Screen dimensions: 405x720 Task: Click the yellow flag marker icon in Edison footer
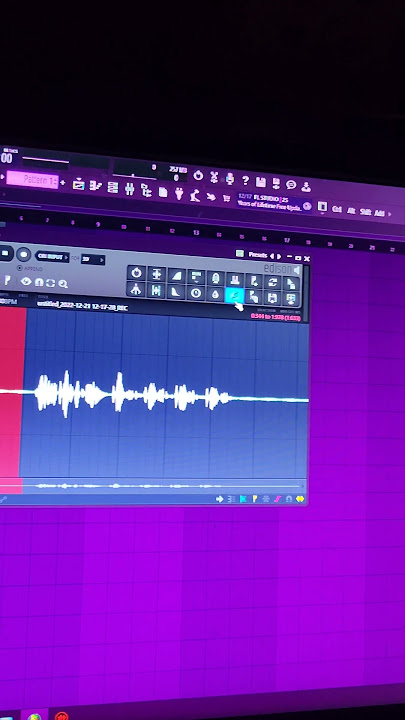click(255, 499)
